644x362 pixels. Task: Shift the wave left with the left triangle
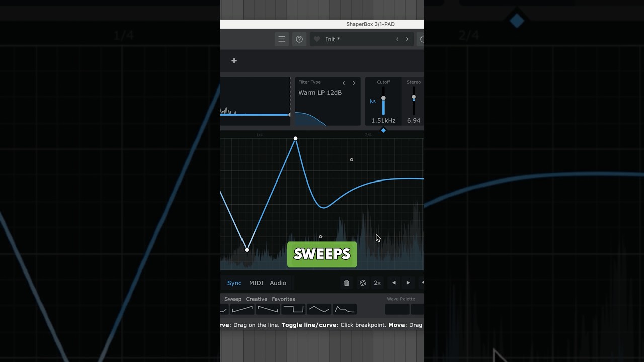(x=394, y=283)
